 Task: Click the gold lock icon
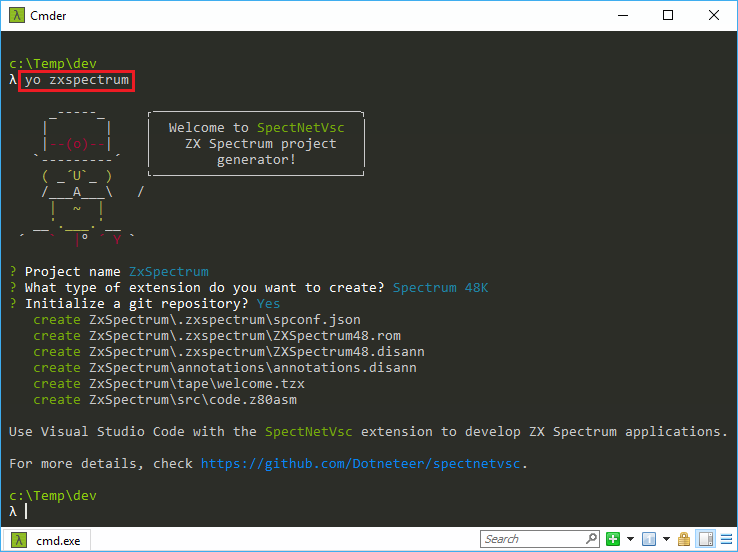click(x=684, y=539)
